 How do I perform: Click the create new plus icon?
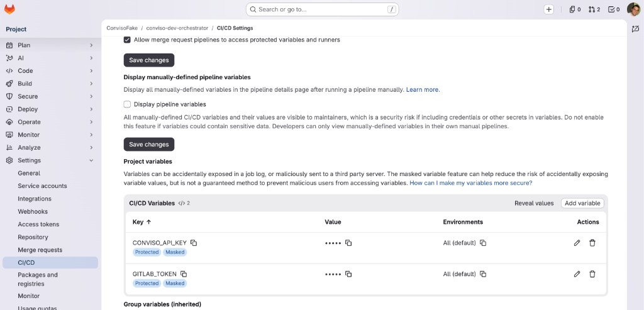click(x=548, y=9)
